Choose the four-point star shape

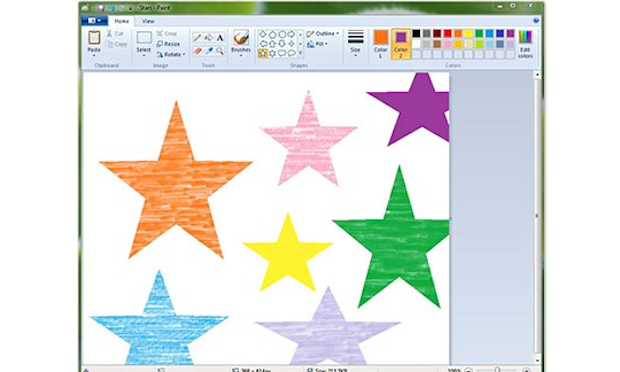(291, 43)
